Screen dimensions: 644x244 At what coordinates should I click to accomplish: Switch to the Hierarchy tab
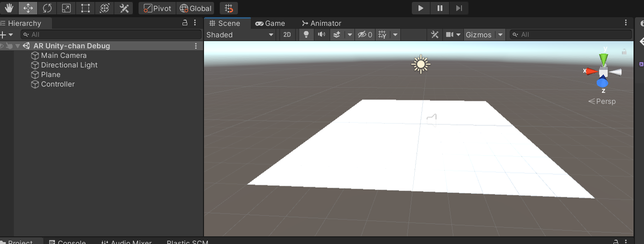24,23
